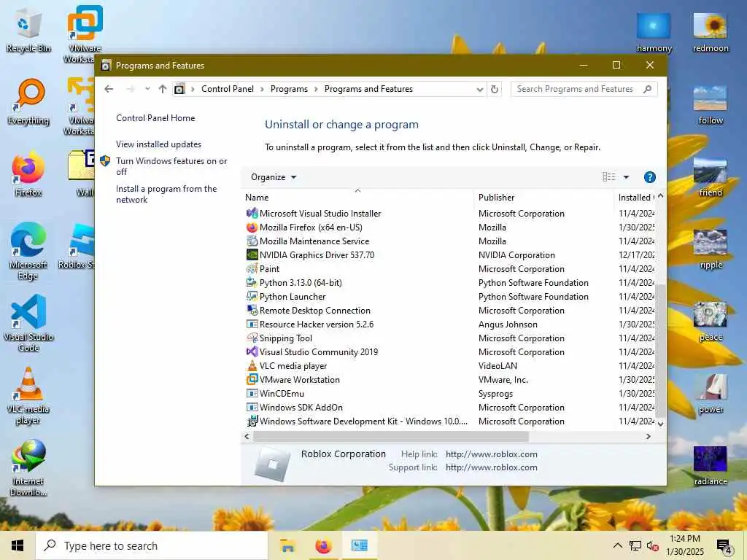Show hidden tray icons chevron
Viewport: 747px width, 560px height.
pos(617,545)
